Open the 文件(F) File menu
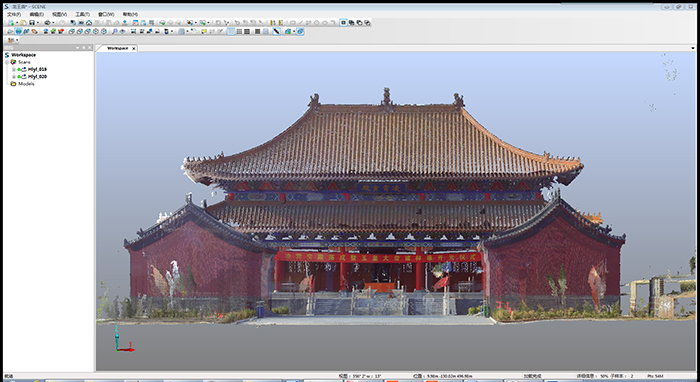This screenshot has height=382, width=700. [14, 14]
